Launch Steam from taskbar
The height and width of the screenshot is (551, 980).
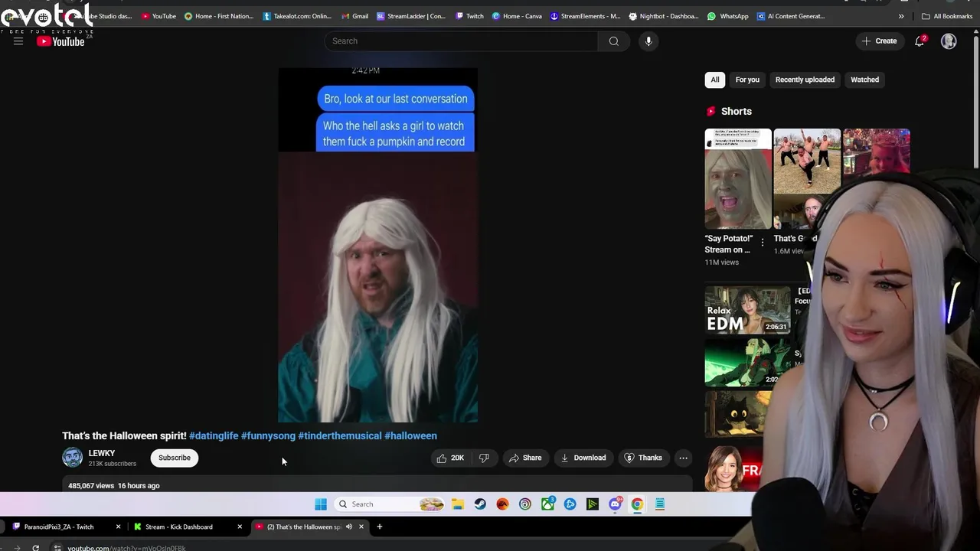click(x=480, y=504)
